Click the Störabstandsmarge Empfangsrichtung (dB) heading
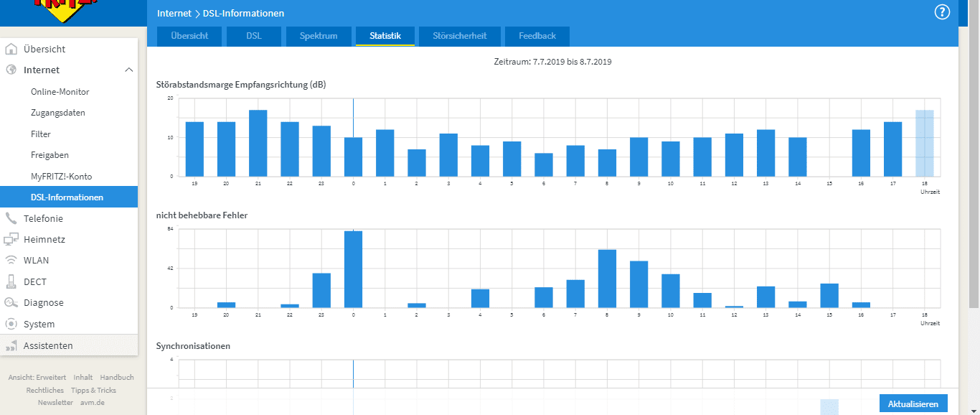Image resolution: width=980 pixels, height=415 pixels. click(x=241, y=85)
